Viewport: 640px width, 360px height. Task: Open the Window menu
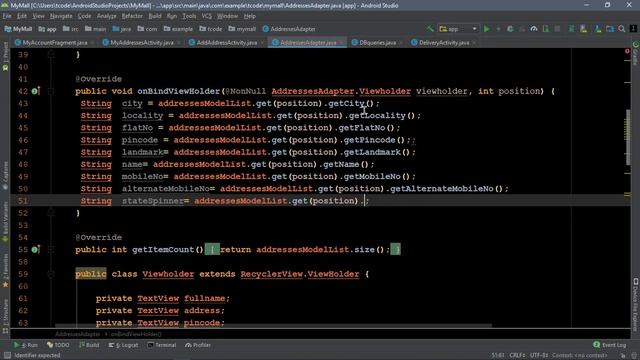coord(227,16)
